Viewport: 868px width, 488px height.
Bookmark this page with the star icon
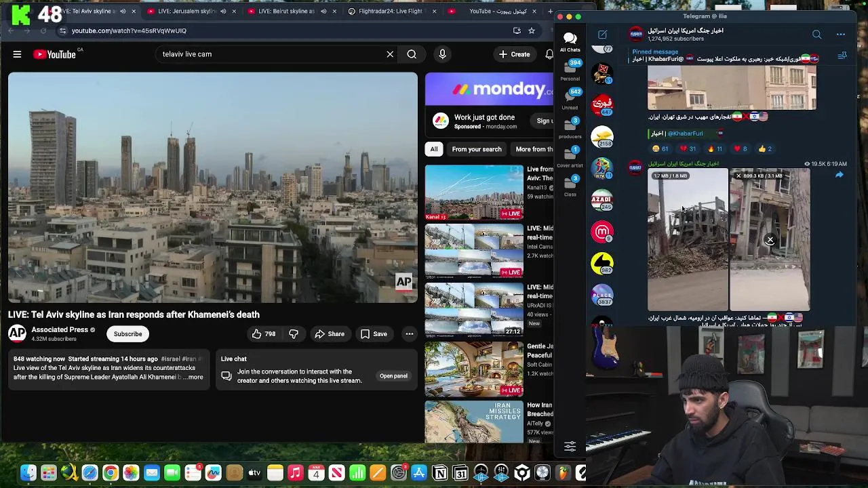[x=532, y=30]
